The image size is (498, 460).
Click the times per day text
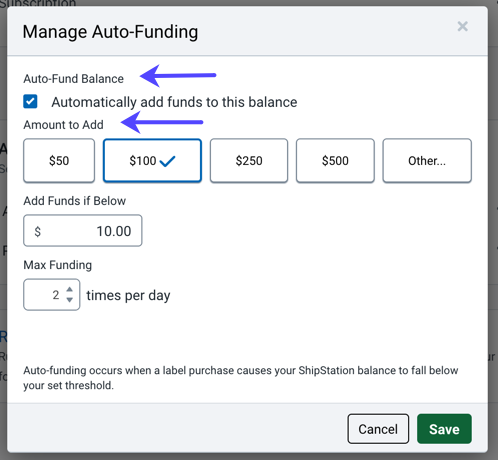128,296
